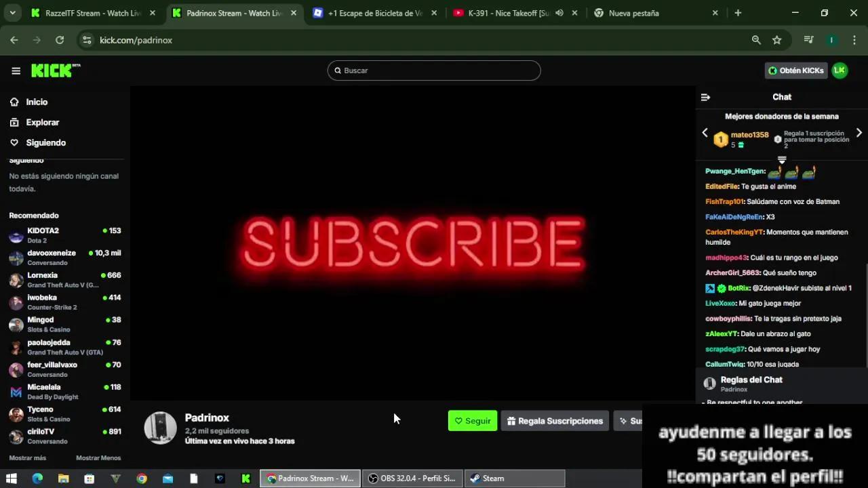868x488 pixels.
Task: Open recommended channel cirlioTV
Action: [65, 436]
